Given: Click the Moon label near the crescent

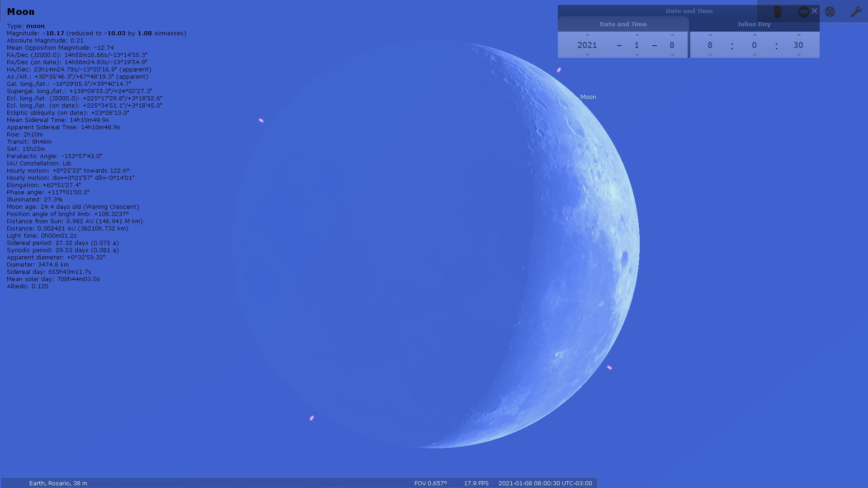Looking at the screenshot, I should click(x=588, y=97).
